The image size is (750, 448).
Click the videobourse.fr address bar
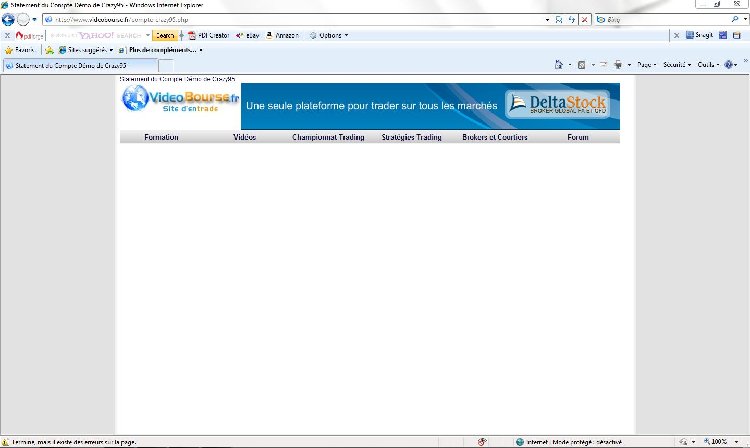[x=293, y=20]
